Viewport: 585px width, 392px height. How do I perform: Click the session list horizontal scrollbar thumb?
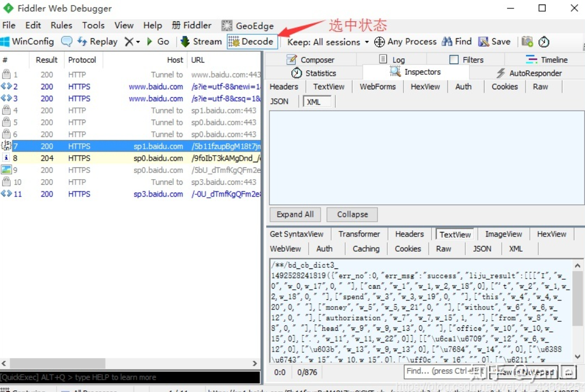pos(57,363)
